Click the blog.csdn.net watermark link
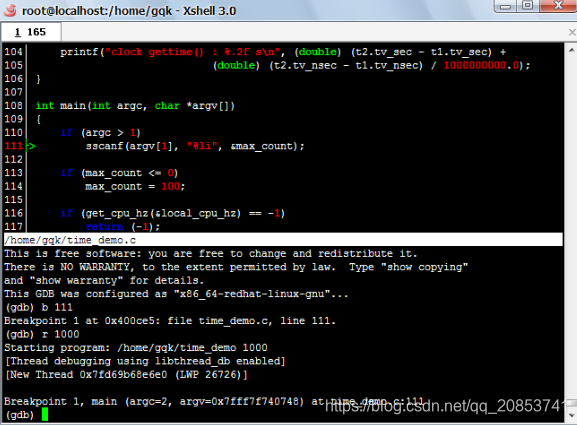This screenshot has height=425, width=577. tap(444, 406)
